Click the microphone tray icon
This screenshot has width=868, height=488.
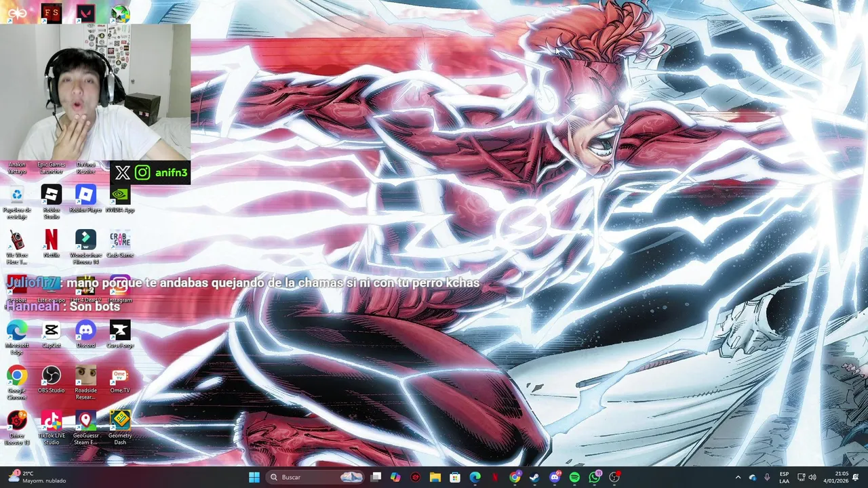pyautogui.click(x=767, y=477)
